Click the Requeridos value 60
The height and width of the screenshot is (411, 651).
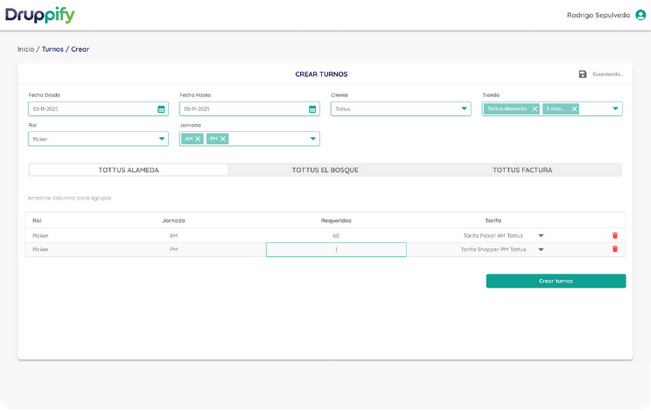tap(336, 235)
